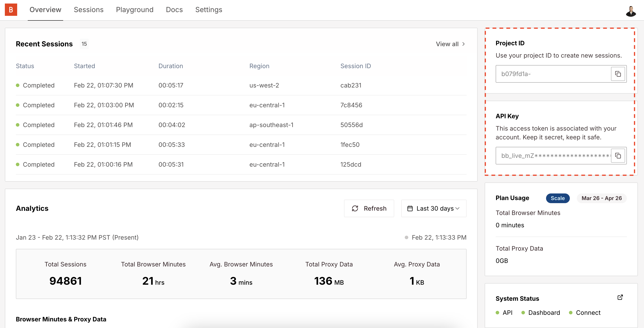The image size is (644, 328).
Task: Open System Status external link icon
Action: (x=620, y=297)
